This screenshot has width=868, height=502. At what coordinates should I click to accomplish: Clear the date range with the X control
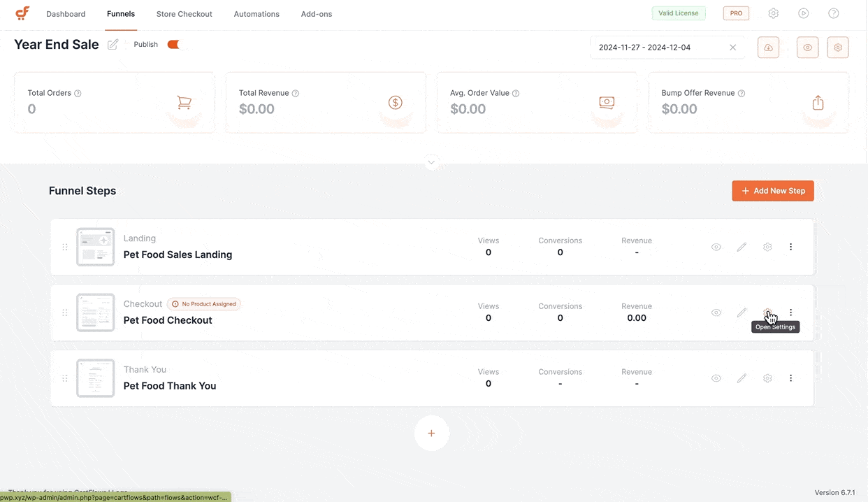pyautogui.click(x=732, y=47)
